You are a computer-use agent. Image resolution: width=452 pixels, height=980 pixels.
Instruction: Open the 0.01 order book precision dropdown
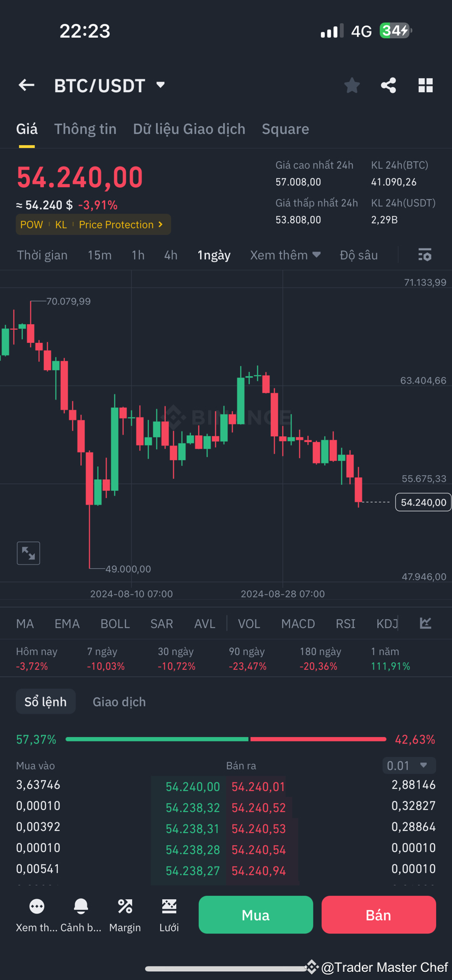coord(408,765)
